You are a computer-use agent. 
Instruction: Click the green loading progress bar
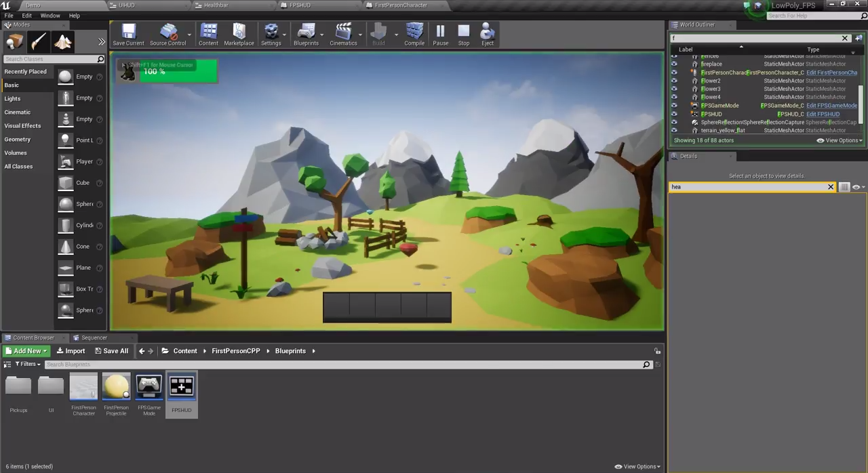(x=180, y=71)
